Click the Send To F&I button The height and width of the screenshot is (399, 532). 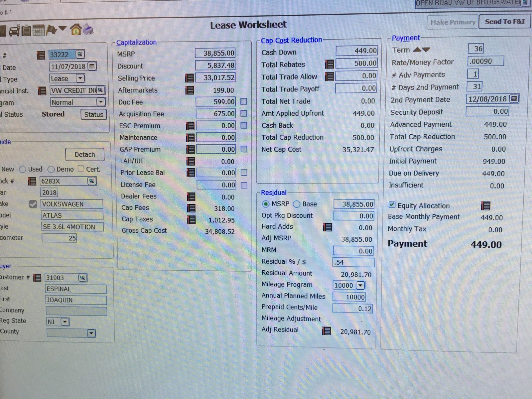[x=504, y=22]
